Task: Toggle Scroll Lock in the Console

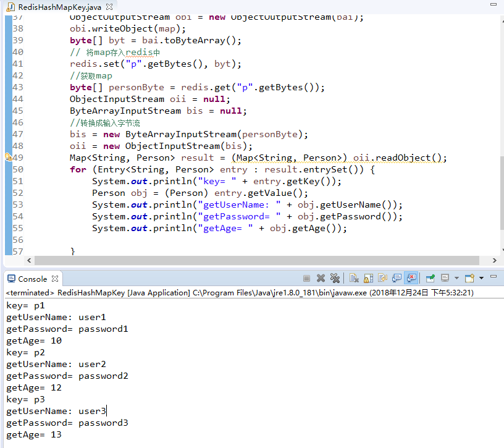Action: (367, 278)
